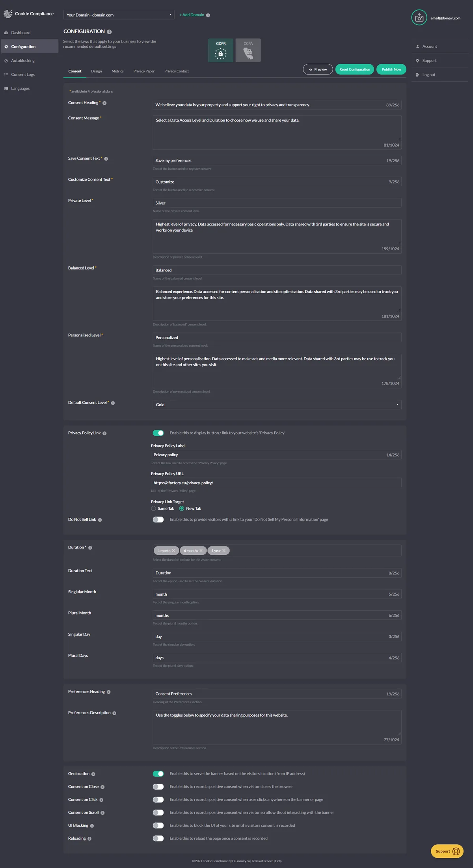Click info icon beside CONFIGURATION heading

(x=109, y=32)
